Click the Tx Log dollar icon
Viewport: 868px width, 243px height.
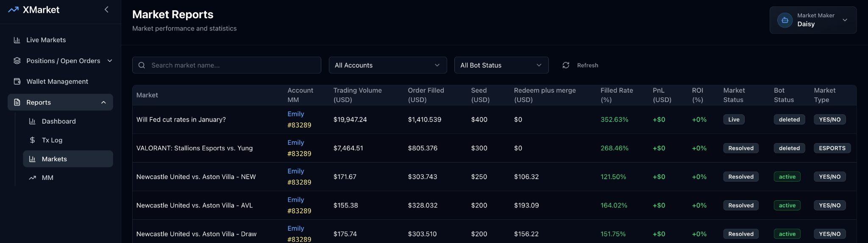pos(32,140)
